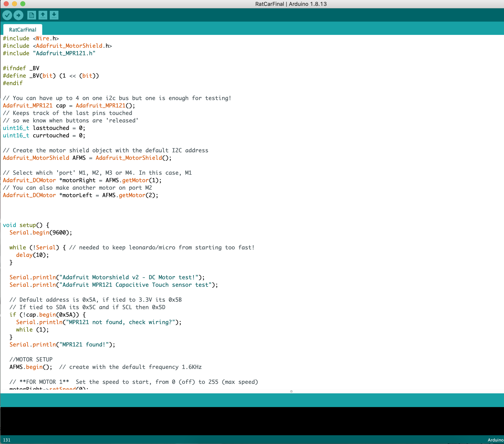
Task: Click the #include Wire.h line
Action: (x=31, y=38)
